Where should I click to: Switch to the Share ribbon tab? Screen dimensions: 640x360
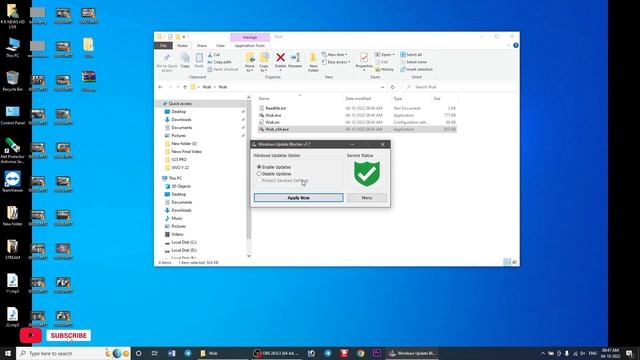click(x=202, y=46)
